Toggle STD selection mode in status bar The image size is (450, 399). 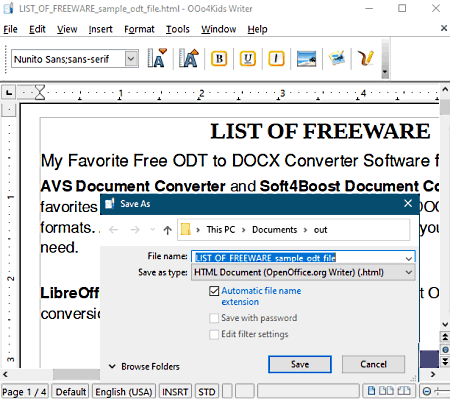(x=207, y=392)
